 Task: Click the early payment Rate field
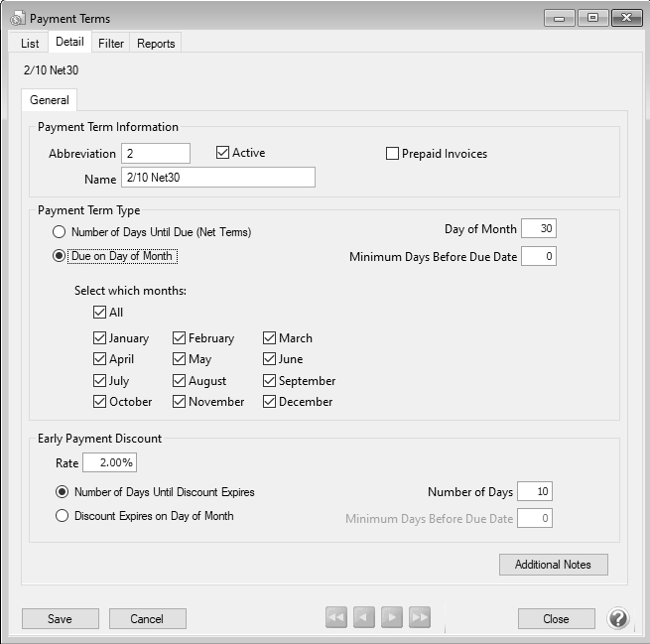[x=110, y=462]
